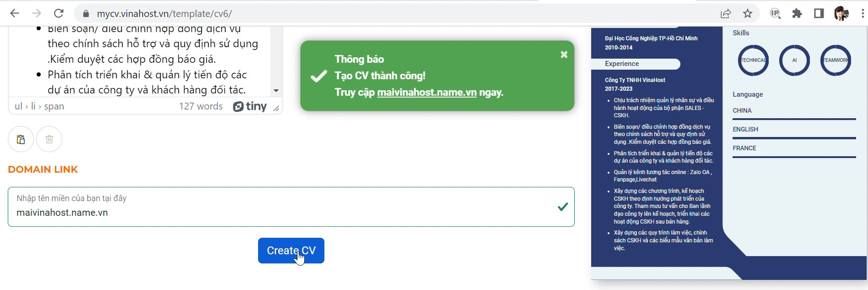Image resolution: width=868 pixels, height=290 pixels.
Task: Click the browser back arrow
Action: [15, 13]
